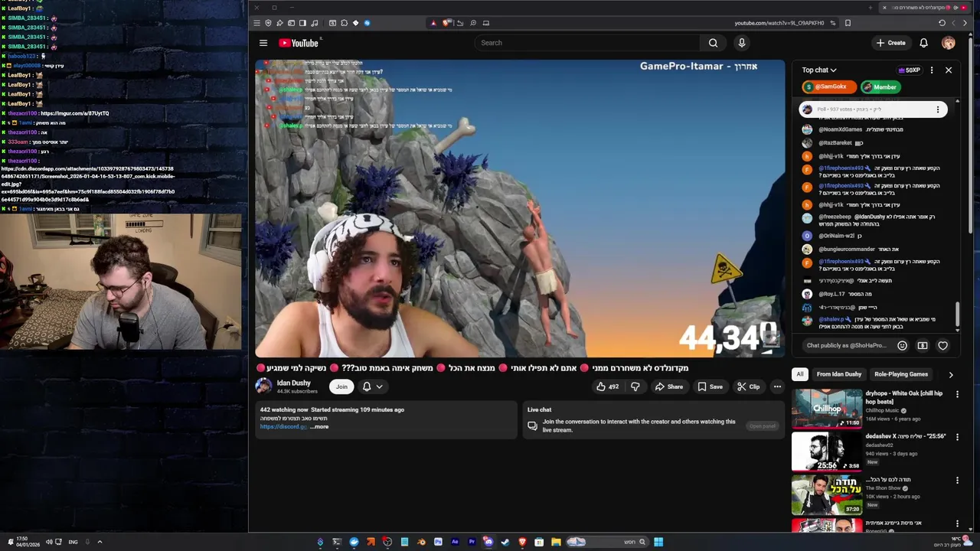Open the notifications bell
Image resolution: width=980 pixels, height=551 pixels.
tap(923, 43)
